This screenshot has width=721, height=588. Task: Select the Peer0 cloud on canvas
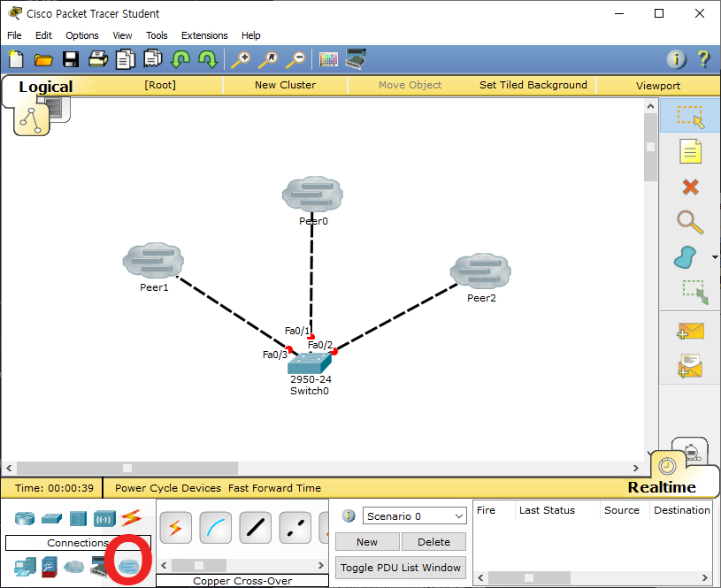coord(312,194)
